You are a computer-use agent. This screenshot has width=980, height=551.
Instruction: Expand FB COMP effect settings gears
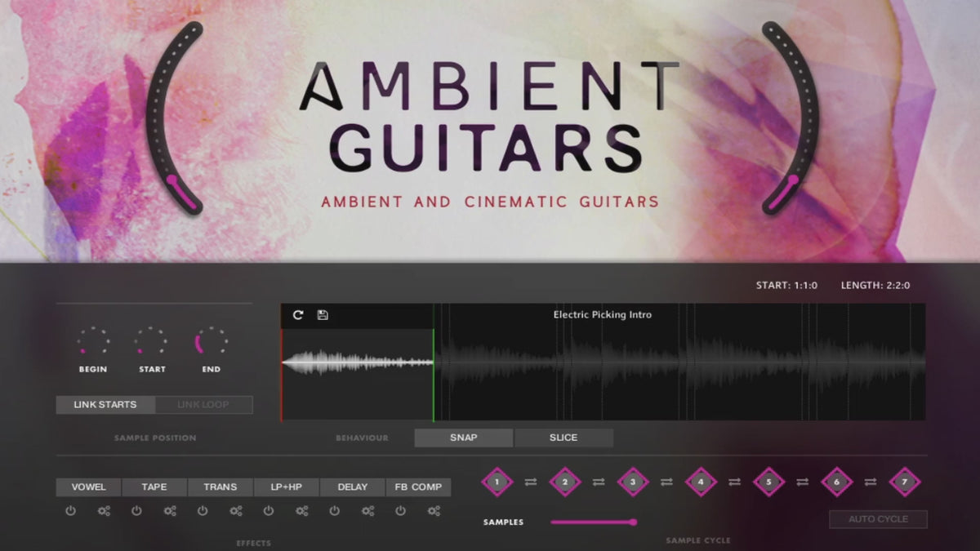pos(434,511)
